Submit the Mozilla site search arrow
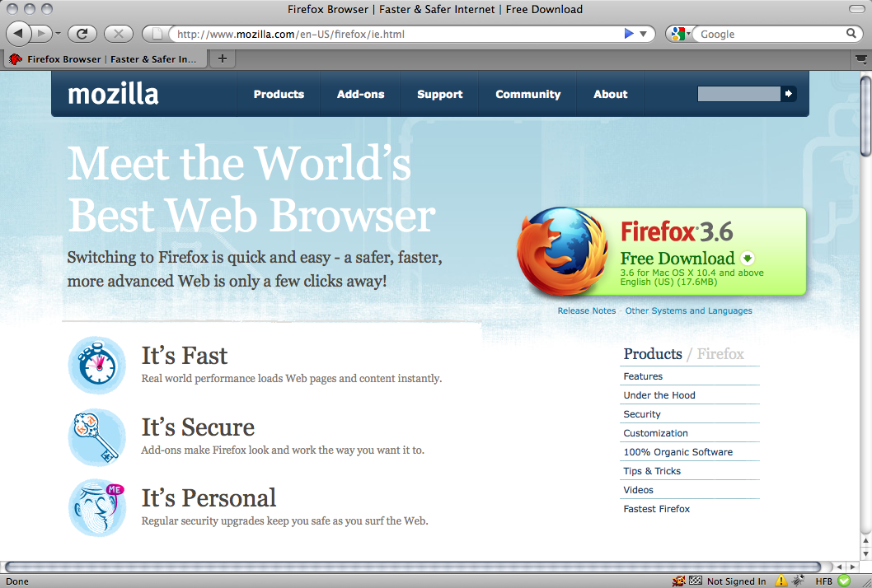This screenshot has height=588, width=872. click(789, 94)
